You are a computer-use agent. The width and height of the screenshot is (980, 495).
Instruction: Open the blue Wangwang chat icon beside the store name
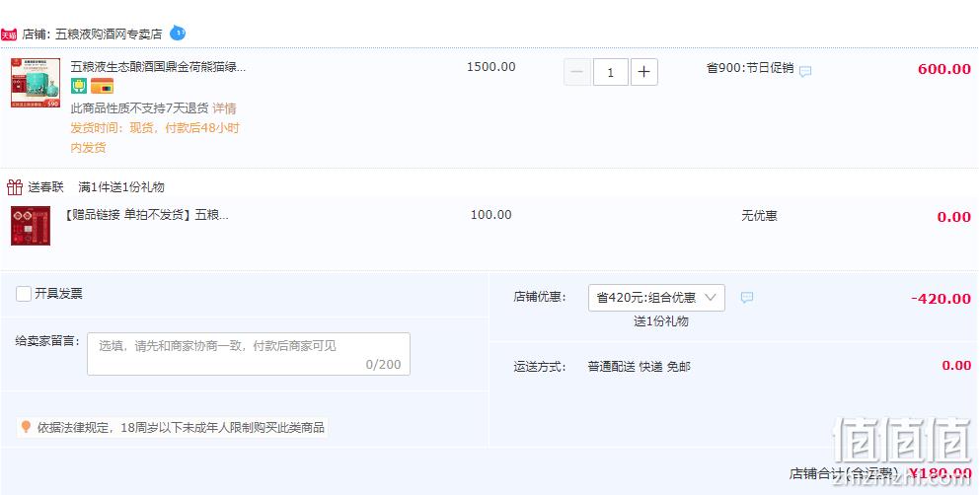[178, 33]
